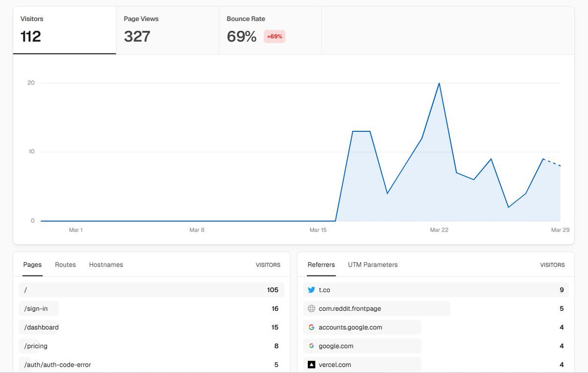Switch to the Routes tab
Screen dimensions: 588x373
tap(65, 264)
